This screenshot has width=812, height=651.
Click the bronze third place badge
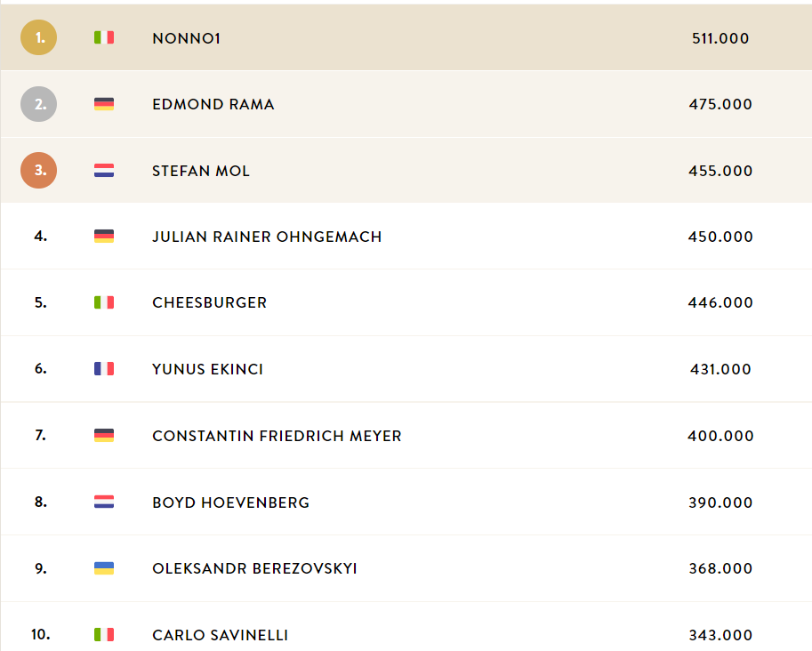click(x=38, y=171)
